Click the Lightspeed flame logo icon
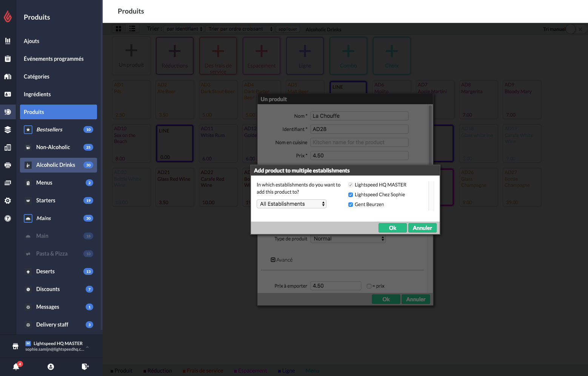 point(8,16)
